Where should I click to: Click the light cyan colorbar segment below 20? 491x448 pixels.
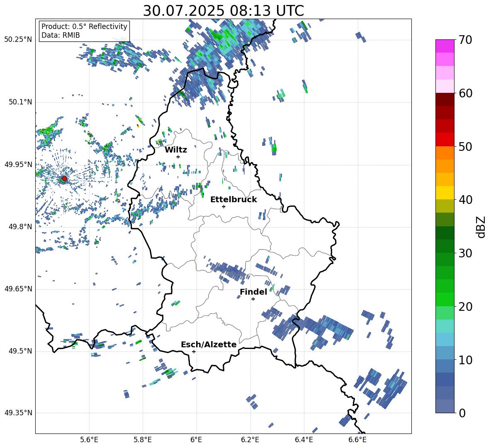click(x=445, y=326)
